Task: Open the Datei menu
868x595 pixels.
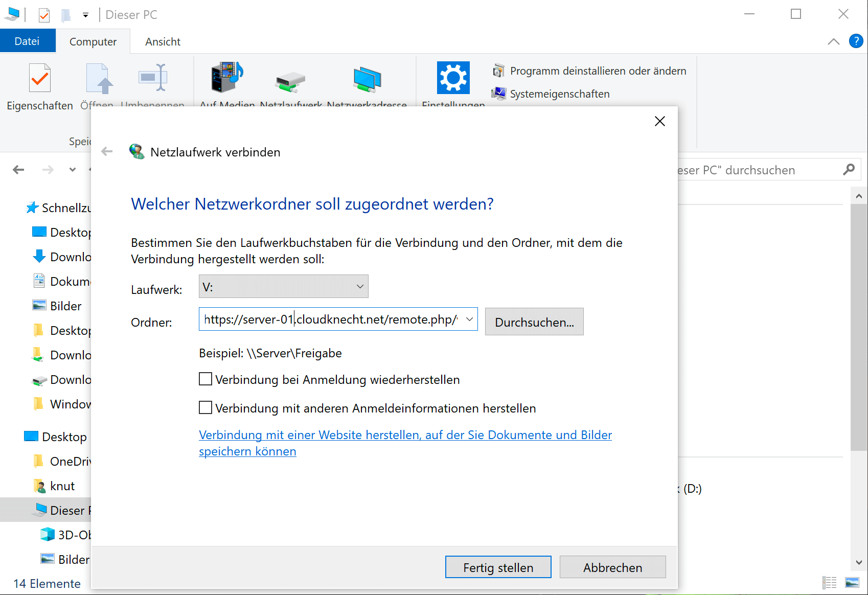Action: pos(28,41)
